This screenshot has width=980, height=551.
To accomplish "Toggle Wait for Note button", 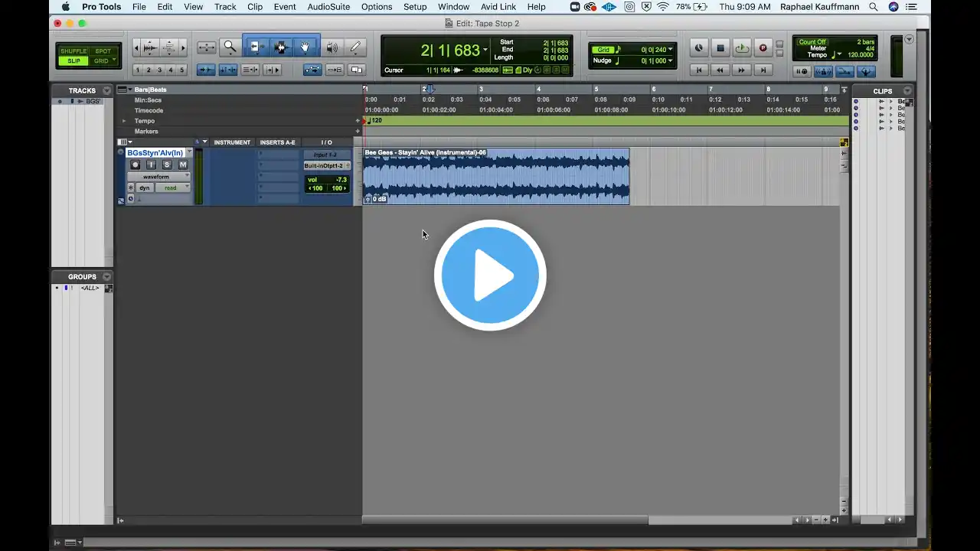I will coord(802,71).
